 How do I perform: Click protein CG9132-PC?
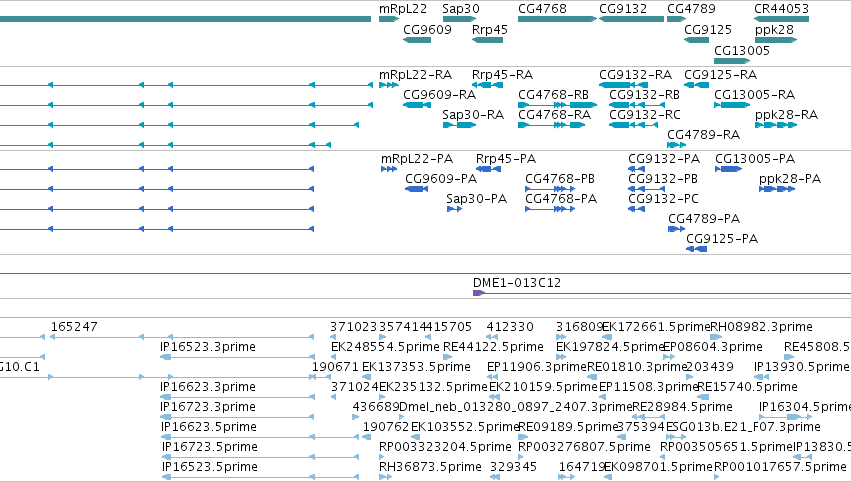pyautogui.click(x=663, y=199)
